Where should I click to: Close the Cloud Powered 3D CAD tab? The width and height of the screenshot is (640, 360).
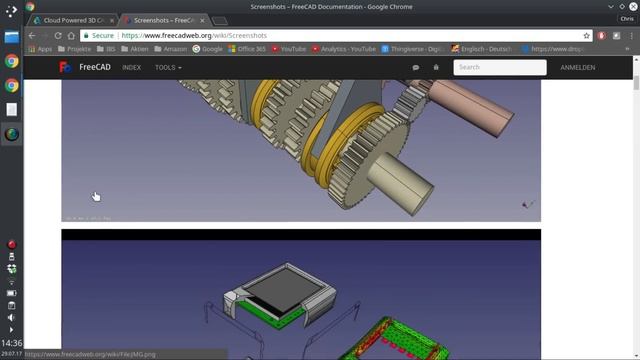coord(112,20)
